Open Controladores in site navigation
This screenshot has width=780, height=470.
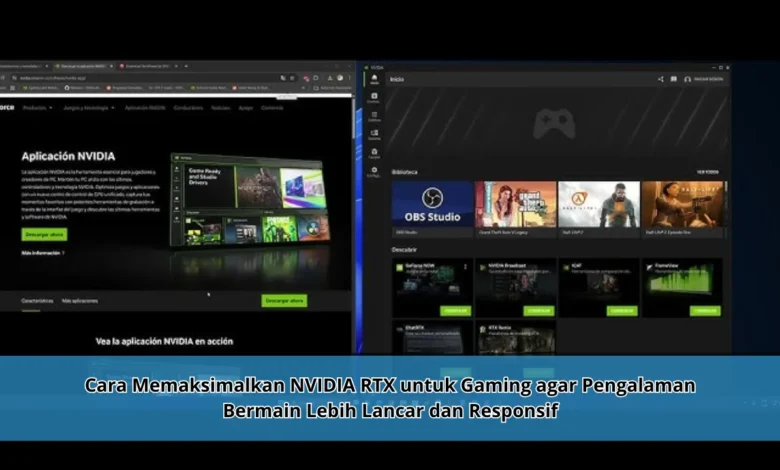click(189, 108)
